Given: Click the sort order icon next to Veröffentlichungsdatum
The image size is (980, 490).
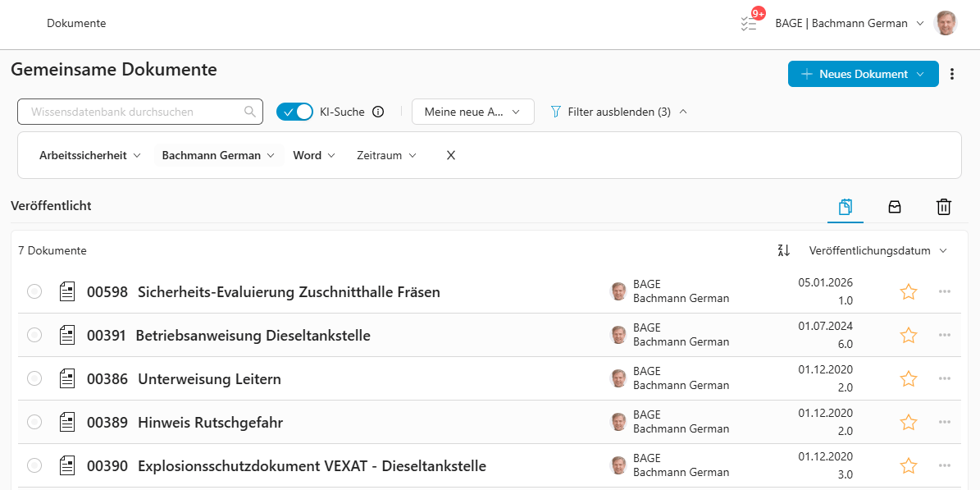Looking at the screenshot, I should [x=783, y=250].
